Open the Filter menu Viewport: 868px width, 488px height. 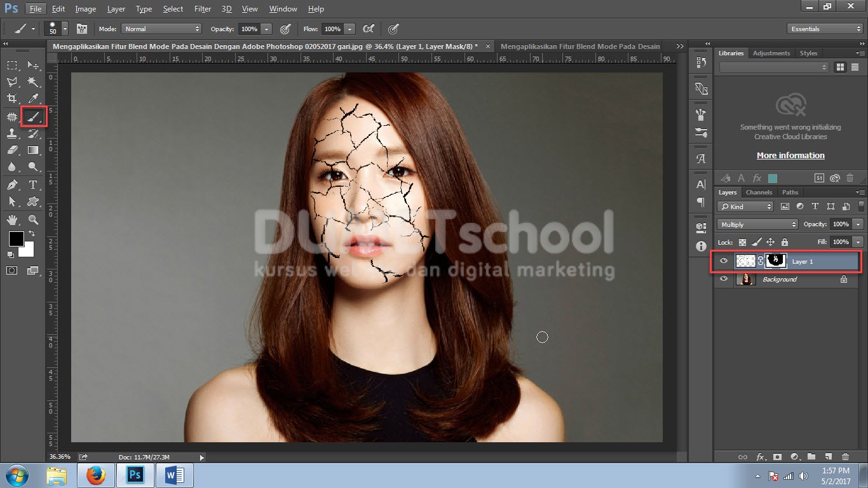(203, 9)
